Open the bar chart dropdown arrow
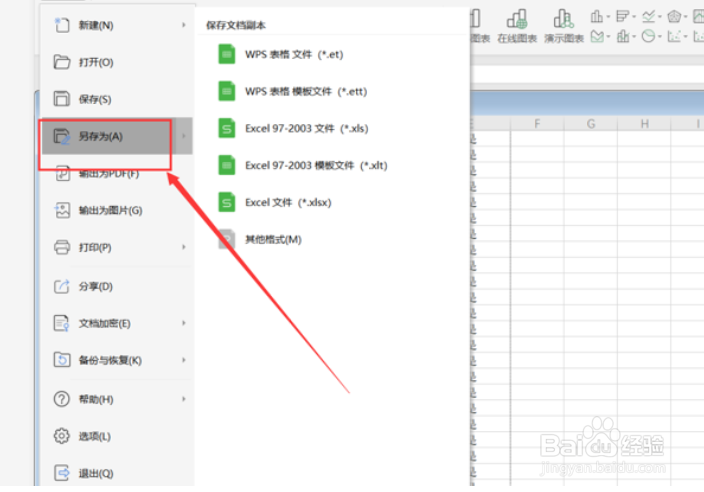704x492 pixels. pos(634,17)
